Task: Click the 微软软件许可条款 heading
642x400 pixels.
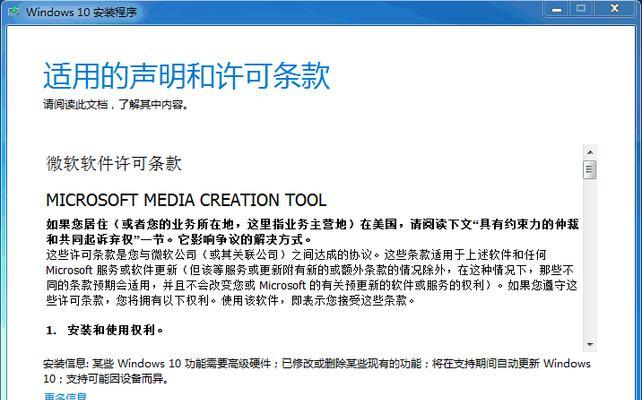Action: 114,163
